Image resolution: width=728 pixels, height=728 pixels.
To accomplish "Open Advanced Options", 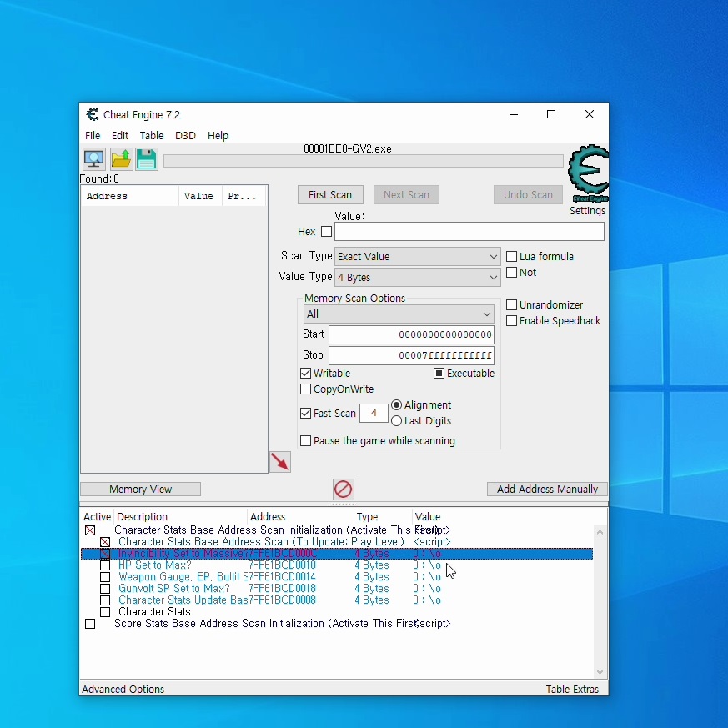I will [123, 690].
